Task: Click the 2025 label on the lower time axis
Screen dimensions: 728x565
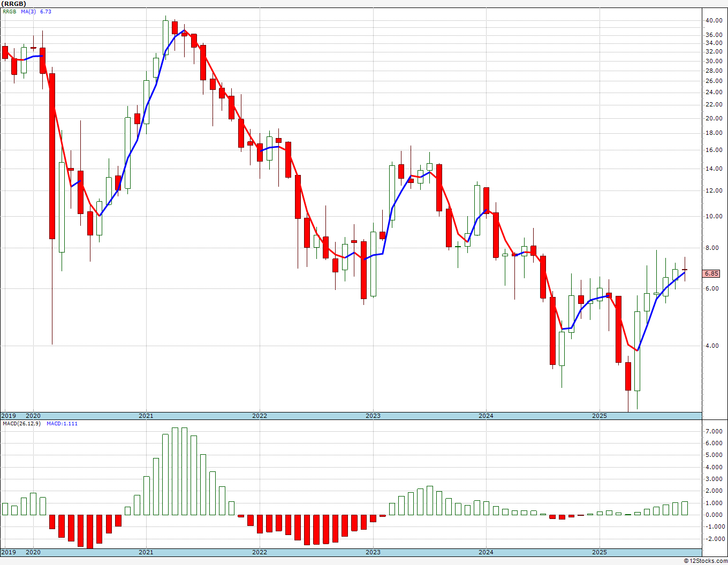Action: click(x=600, y=553)
